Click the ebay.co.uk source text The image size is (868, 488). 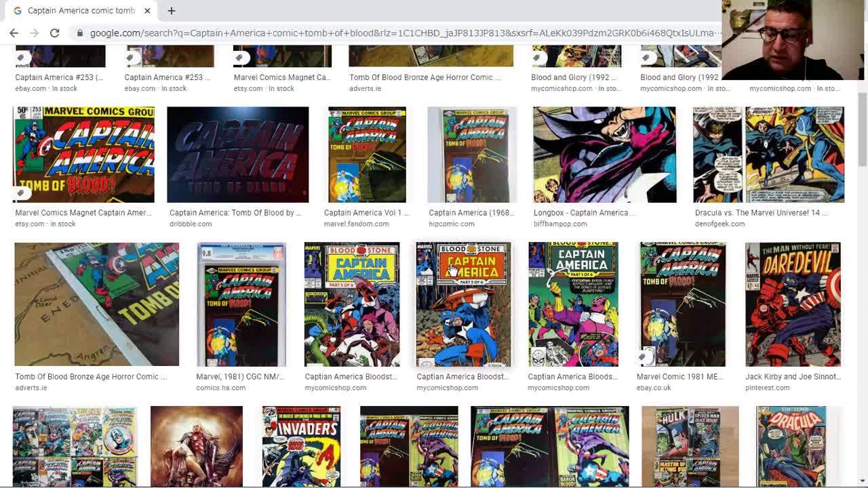point(654,388)
